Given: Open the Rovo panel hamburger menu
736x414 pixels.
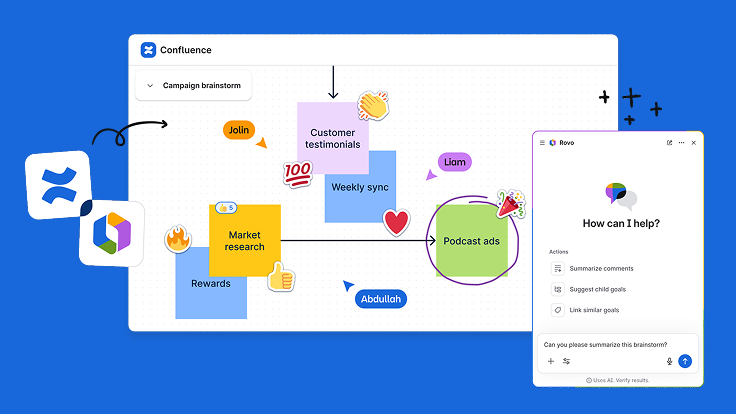Looking at the screenshot, I should (542, 143).
